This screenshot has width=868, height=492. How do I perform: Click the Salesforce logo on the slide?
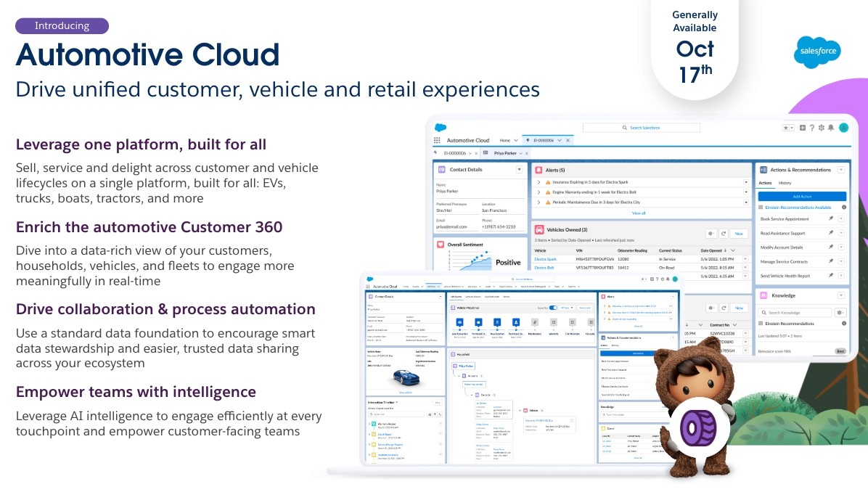(818, 52)
